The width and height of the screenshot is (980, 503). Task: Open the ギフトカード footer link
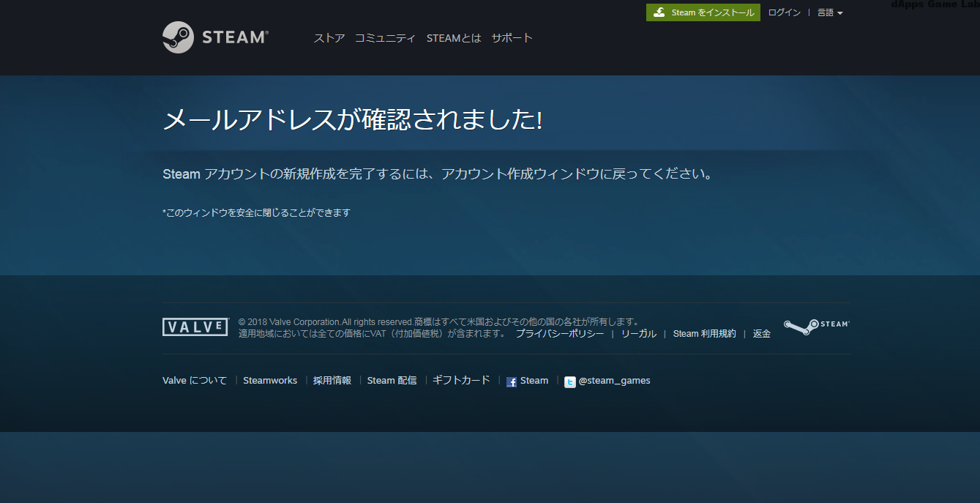(461, 381)
